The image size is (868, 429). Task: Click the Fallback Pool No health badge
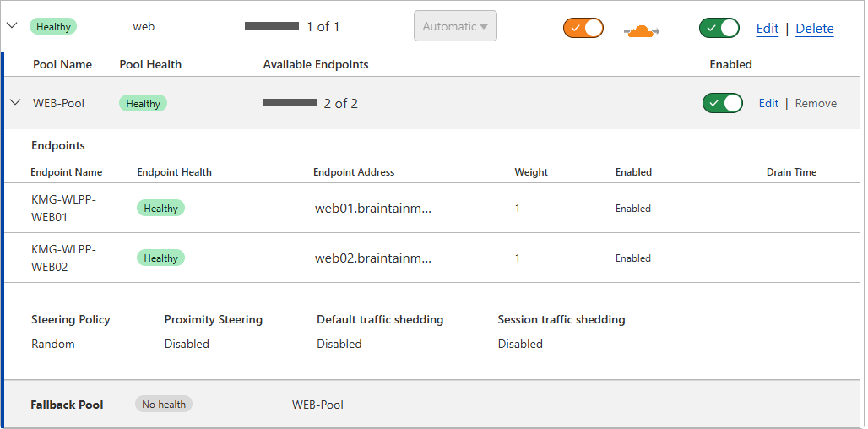164,405
